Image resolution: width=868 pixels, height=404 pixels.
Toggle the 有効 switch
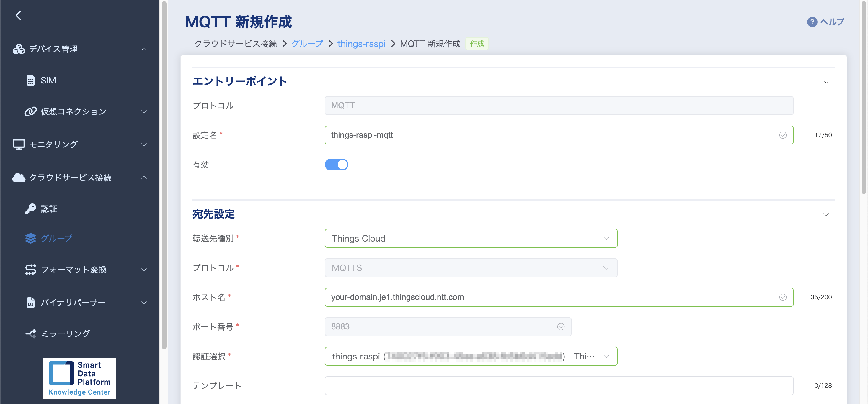[x=336, y=165]
